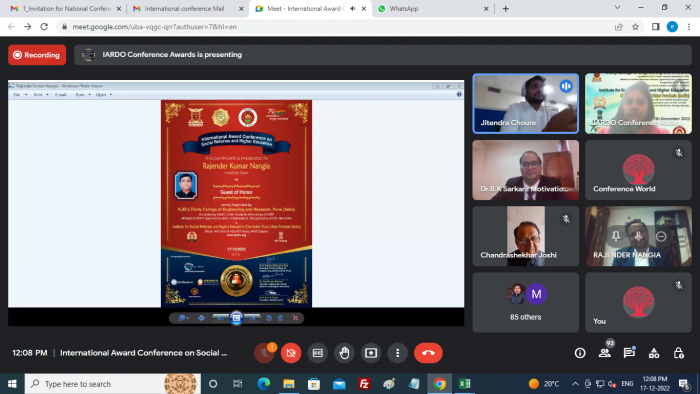Toggle closed captions
The height and width of the screenshot is (394, 700).
coord(317,353)
